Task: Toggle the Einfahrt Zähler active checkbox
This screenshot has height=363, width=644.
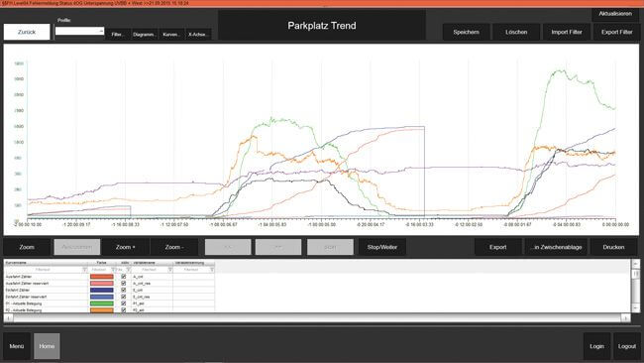Action: (123, 290)
